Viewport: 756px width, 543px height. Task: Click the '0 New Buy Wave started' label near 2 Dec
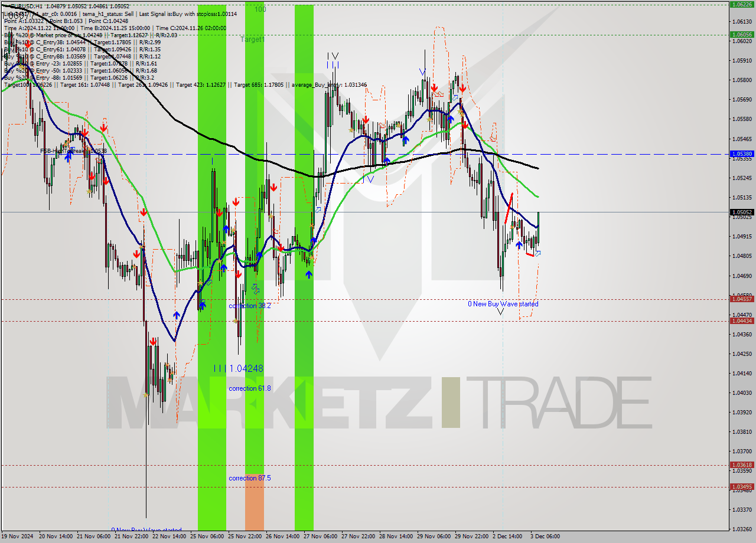point(503,304)
